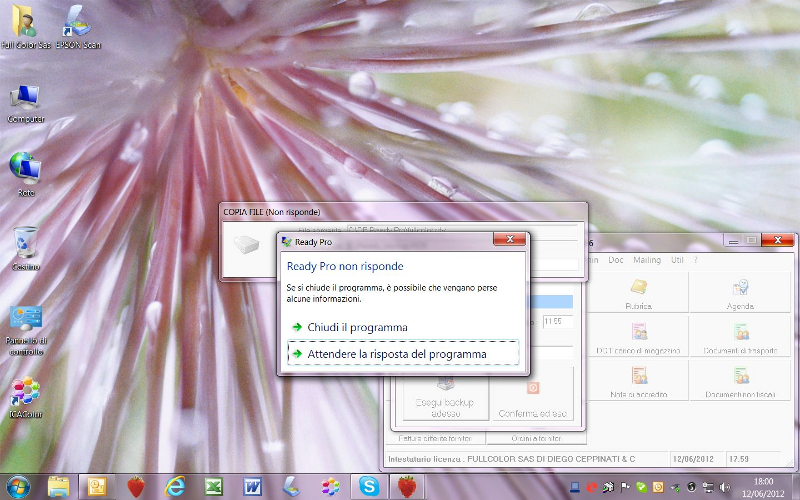Open Windows Explorer from the taskbar
This screenshot has height=500, width=800.
tap(58, 486)
